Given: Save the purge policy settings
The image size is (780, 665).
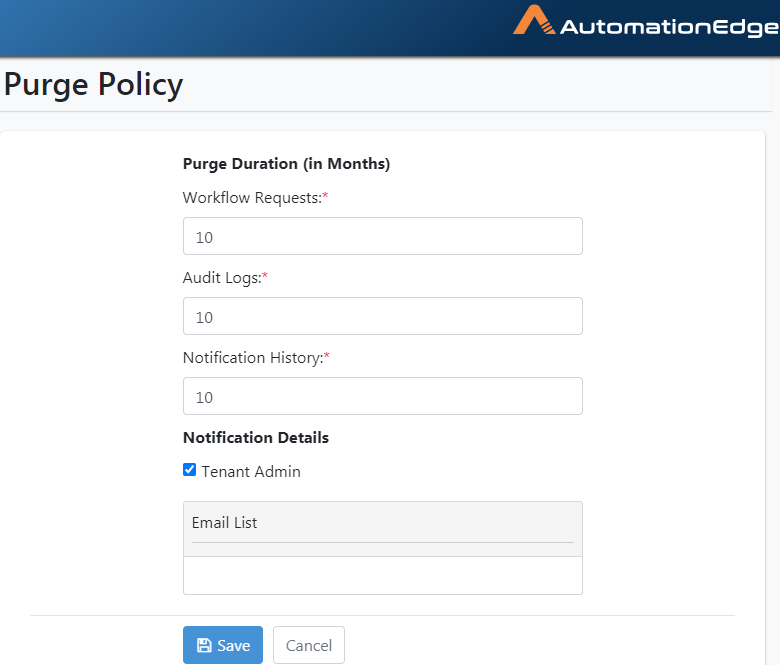Looking at the screenshot, I should tap(223, 645).
